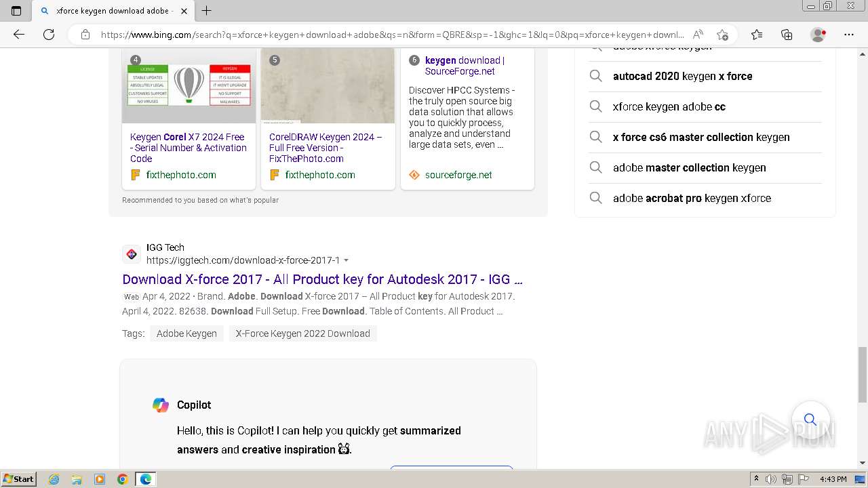Screen dimensions: 868x488
Task: Open Windows Media Player taskbar icon
Action: [x=100, y=479]
